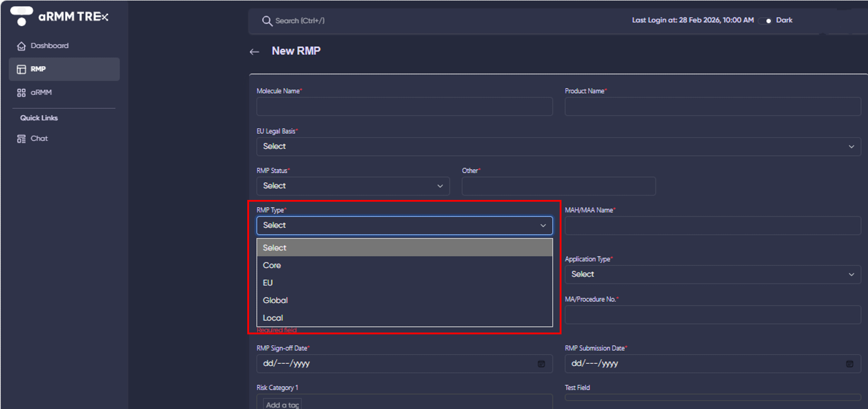This screenshot has height=409, width=868.
Task: Toggle the Dark mode switch
Action: tap(766, 21)
